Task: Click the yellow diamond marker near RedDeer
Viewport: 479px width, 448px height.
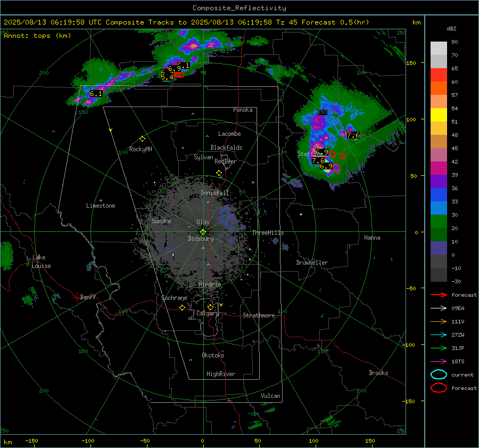Action: [x=219, y=173]
